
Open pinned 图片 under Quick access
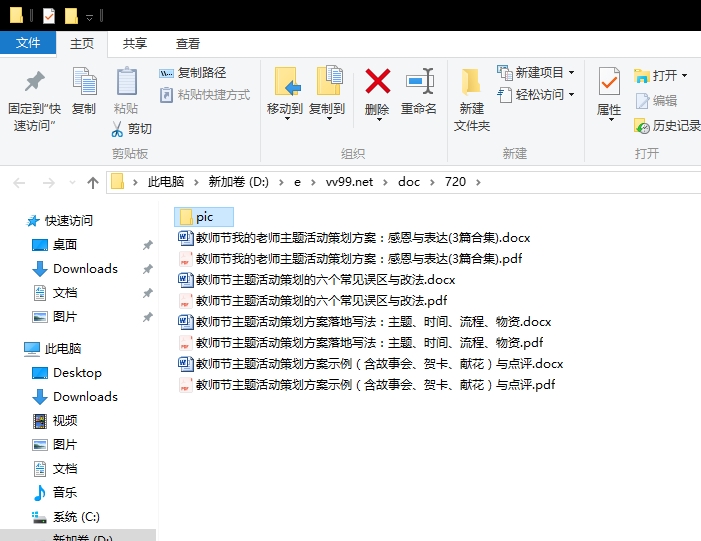coord(55,317)
